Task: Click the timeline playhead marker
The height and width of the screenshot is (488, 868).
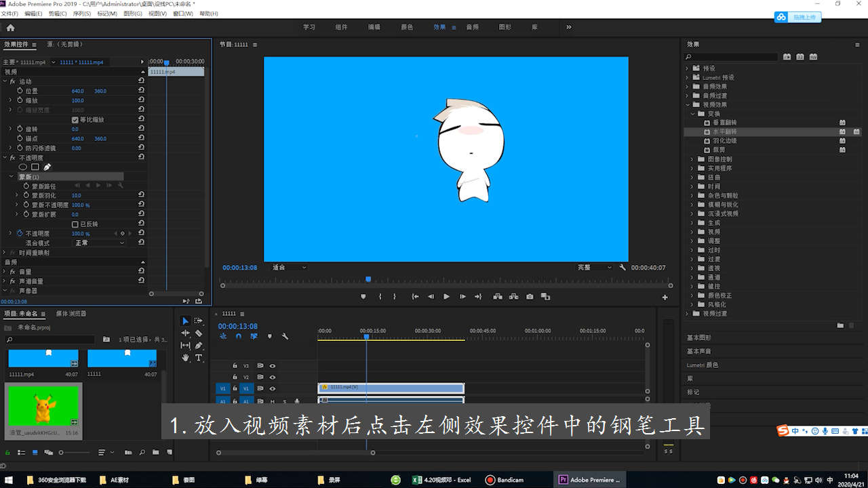Action: (366, 336)
